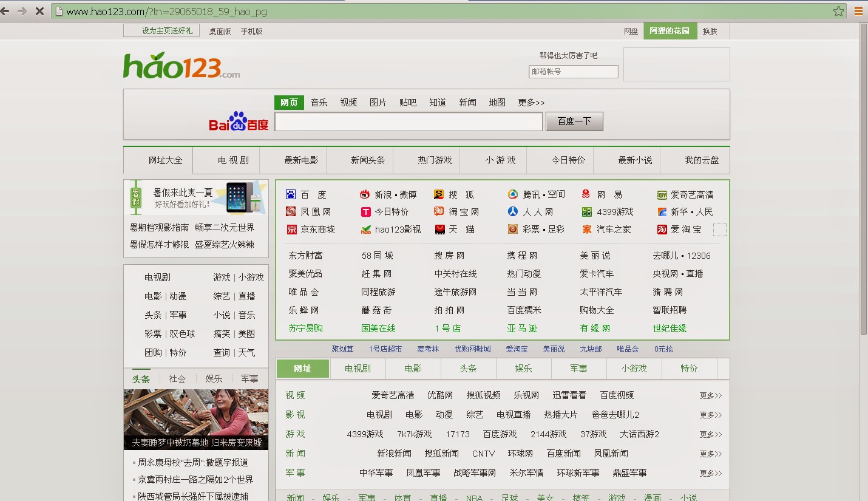The height and width of the screenshot is (501, 868).
Task: Click the 设为主页送好礼 button
Action: pos(161,31)
